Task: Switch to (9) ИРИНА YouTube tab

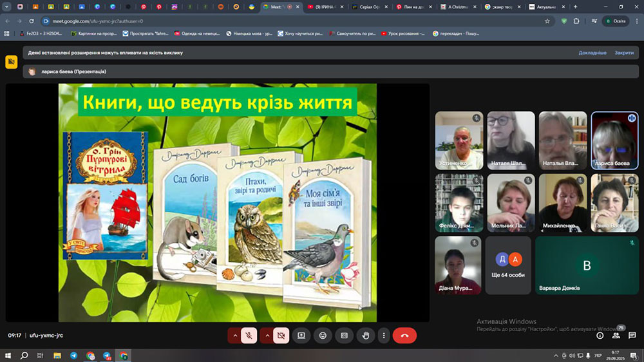Action: tap(325, 7)
